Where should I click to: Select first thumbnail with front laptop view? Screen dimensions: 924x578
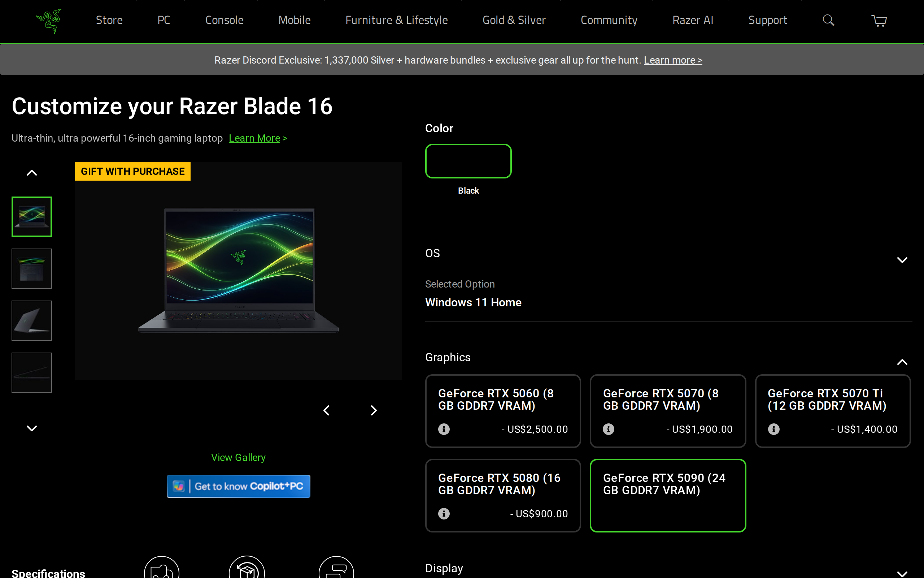(32, 216)
